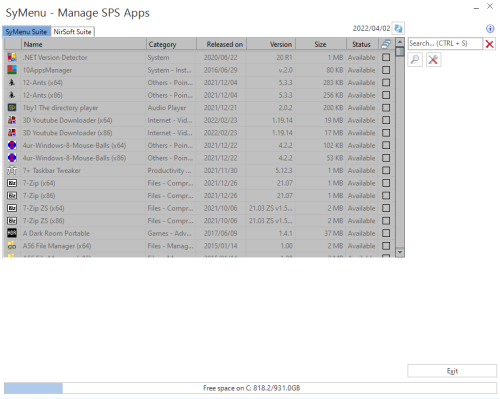Click the A56 File Manager (x64) icon
Screen dimensions: 500x399
click(x=12, y=246)
